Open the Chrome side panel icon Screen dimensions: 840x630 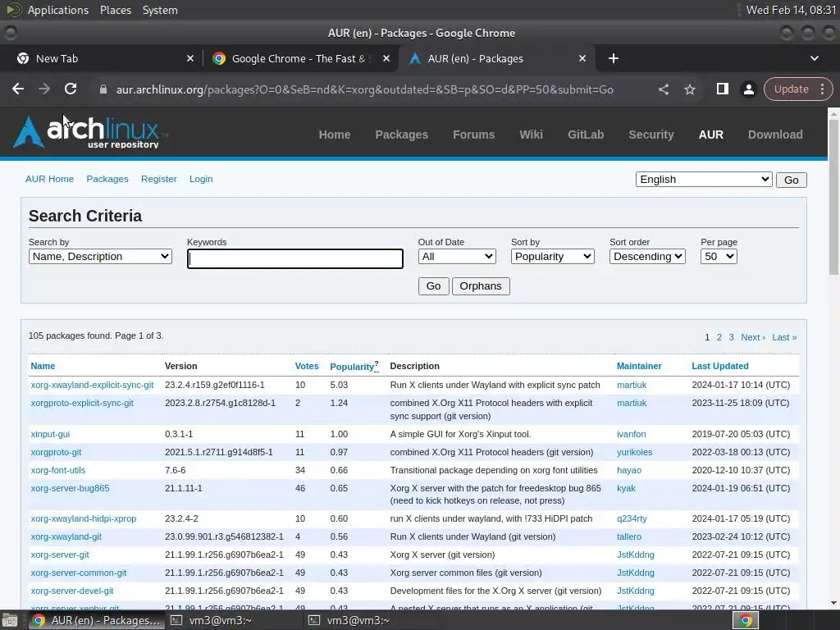[722, 89]
